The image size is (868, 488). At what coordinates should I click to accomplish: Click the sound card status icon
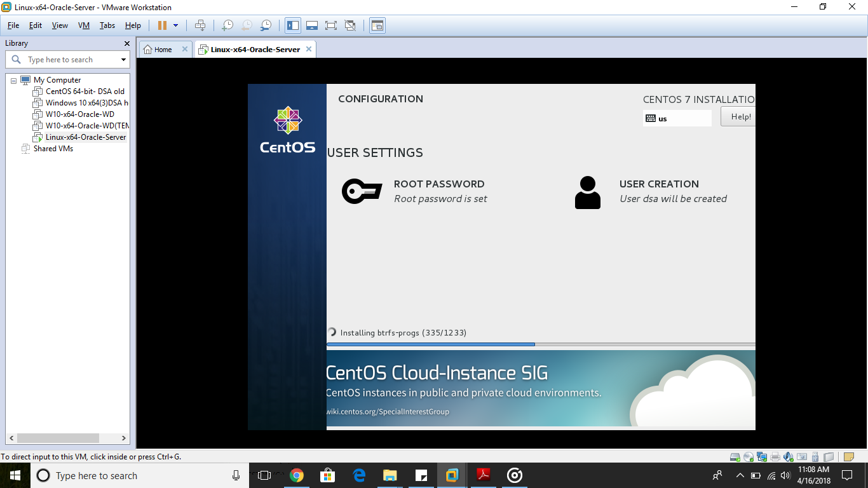click(x=788, y=456)
